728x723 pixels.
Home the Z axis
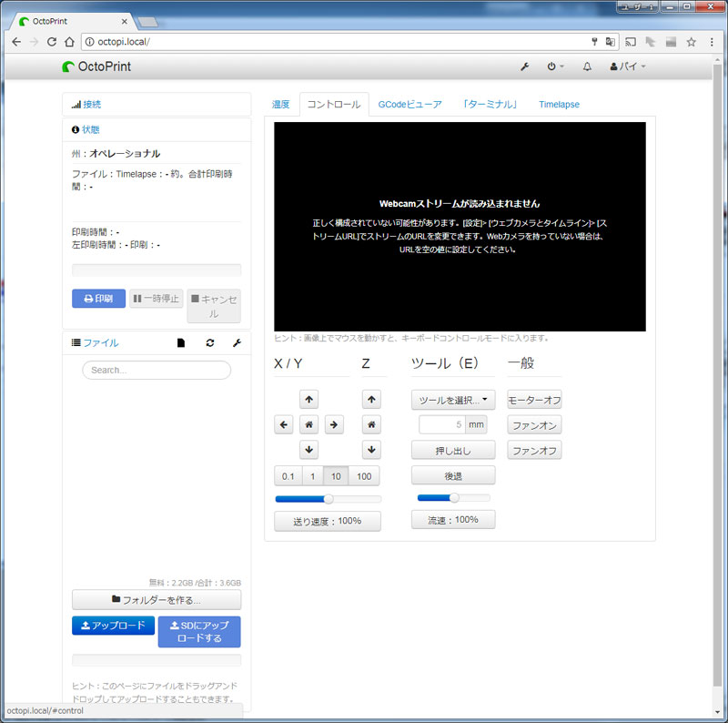[x=371, y=424]
